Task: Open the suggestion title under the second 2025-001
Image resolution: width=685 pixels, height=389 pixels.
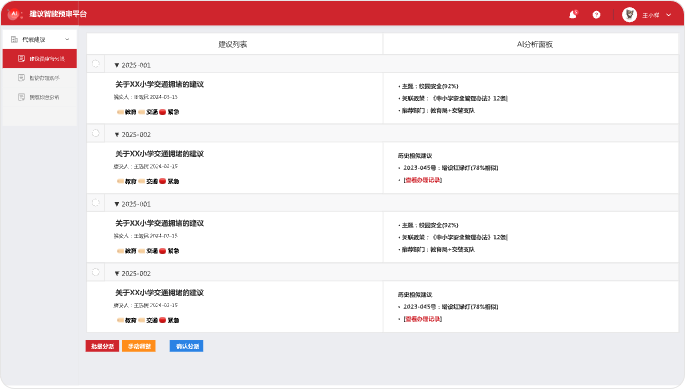Action: tap(159, 223)
